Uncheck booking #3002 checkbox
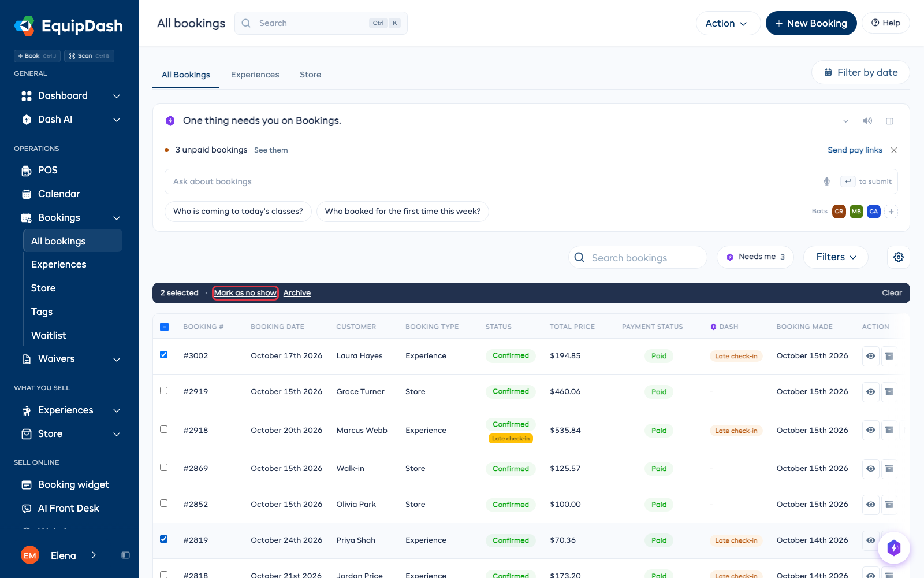 tap(164, 355)
